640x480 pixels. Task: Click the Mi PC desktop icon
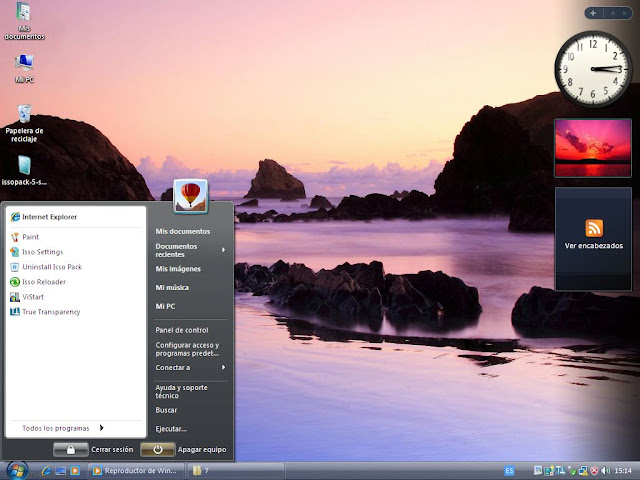coord(24,64)
